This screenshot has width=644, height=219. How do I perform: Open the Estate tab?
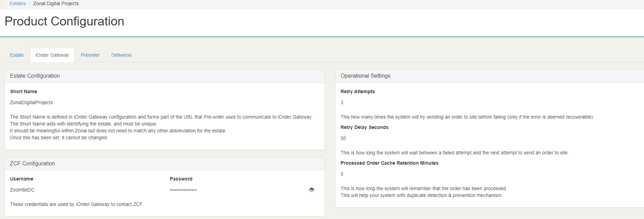point(17,55)
